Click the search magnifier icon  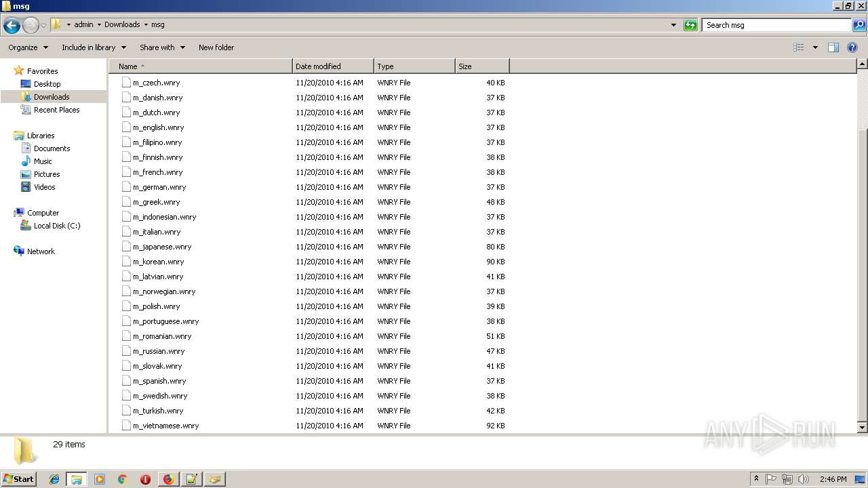[859, 25]
